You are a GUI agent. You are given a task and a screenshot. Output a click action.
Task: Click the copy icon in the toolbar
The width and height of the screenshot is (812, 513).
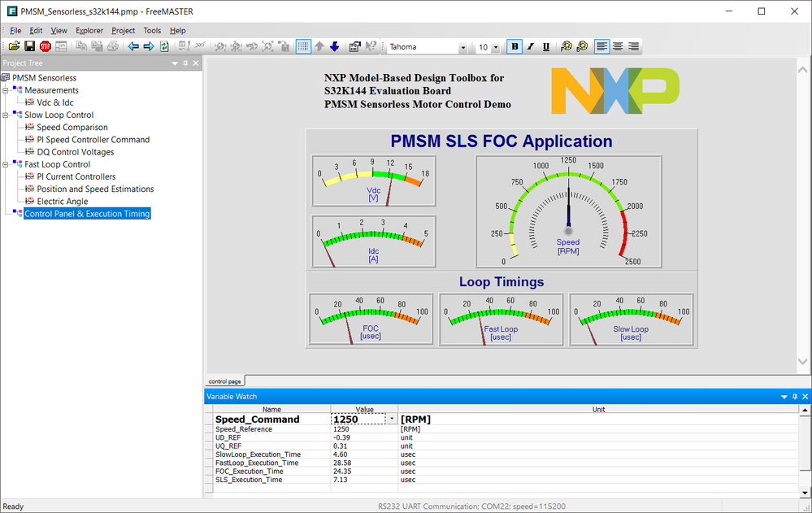click(81, 46)
